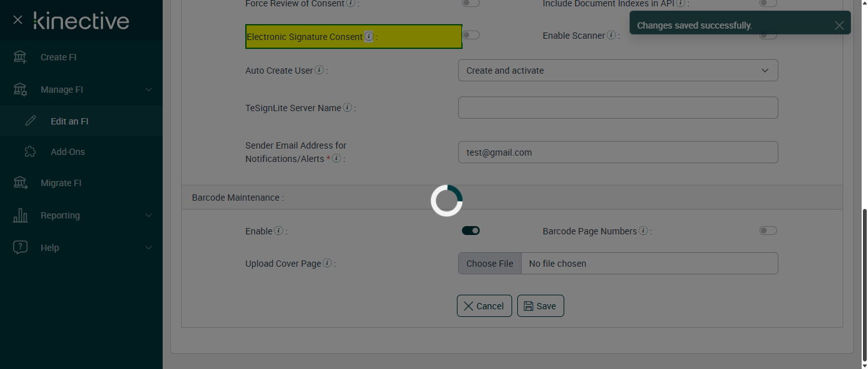Close the sidebar with the X icon

pyautogui.click(x=18, y=20)
